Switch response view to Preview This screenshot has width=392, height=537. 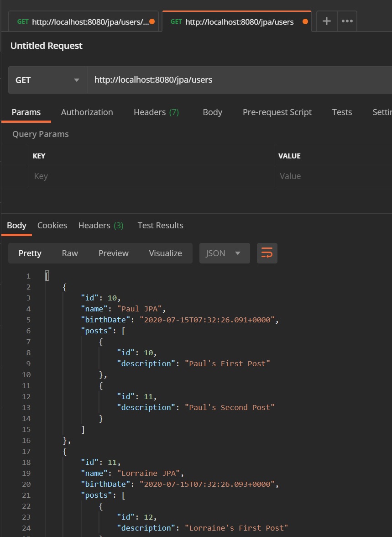[114, 253]
